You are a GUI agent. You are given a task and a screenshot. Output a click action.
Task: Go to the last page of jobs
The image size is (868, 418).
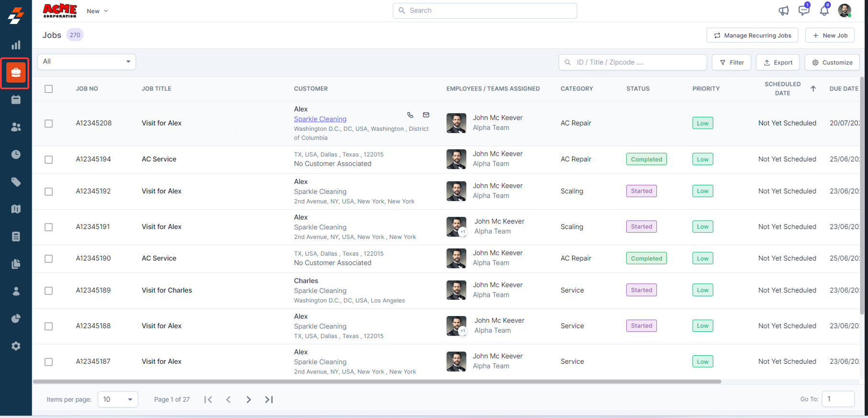tap(269, 399)
